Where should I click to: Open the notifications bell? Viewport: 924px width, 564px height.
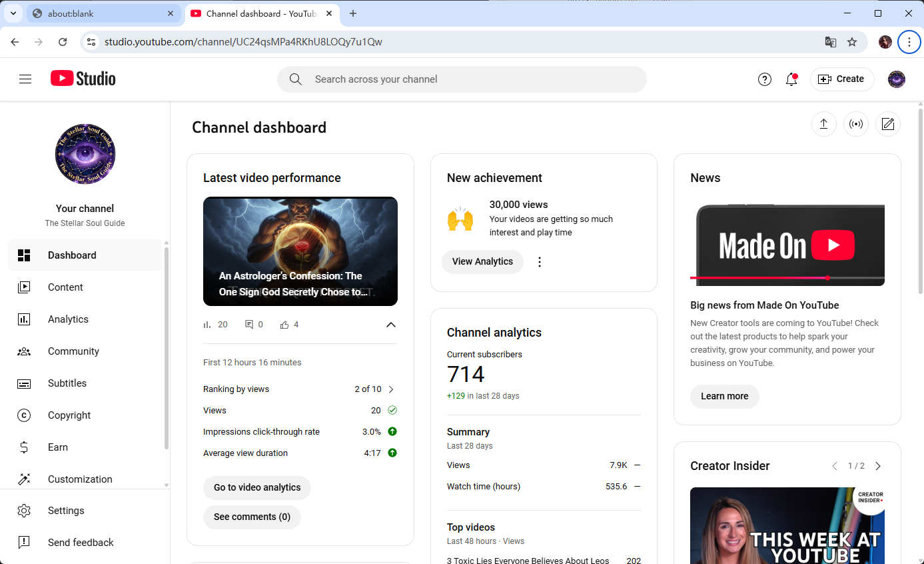(791, 79)
